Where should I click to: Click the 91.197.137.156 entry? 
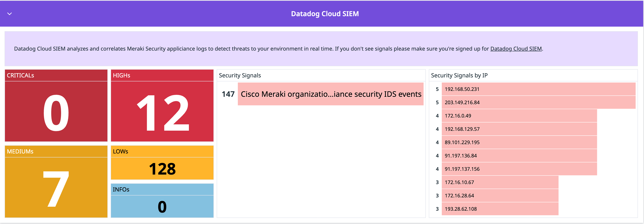pyautogui.click(x=519, y=169)
